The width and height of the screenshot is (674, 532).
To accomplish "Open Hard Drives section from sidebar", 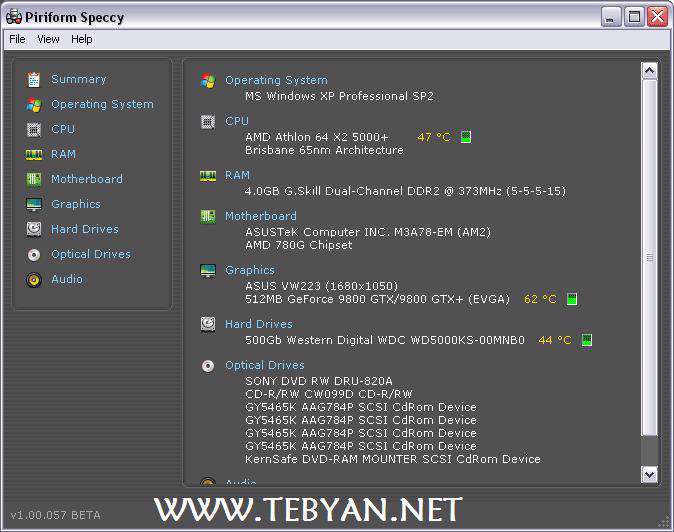I will [85, 229].
